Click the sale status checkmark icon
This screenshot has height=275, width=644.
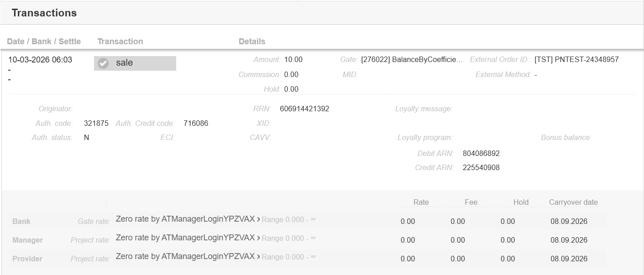tap(104, 63)
